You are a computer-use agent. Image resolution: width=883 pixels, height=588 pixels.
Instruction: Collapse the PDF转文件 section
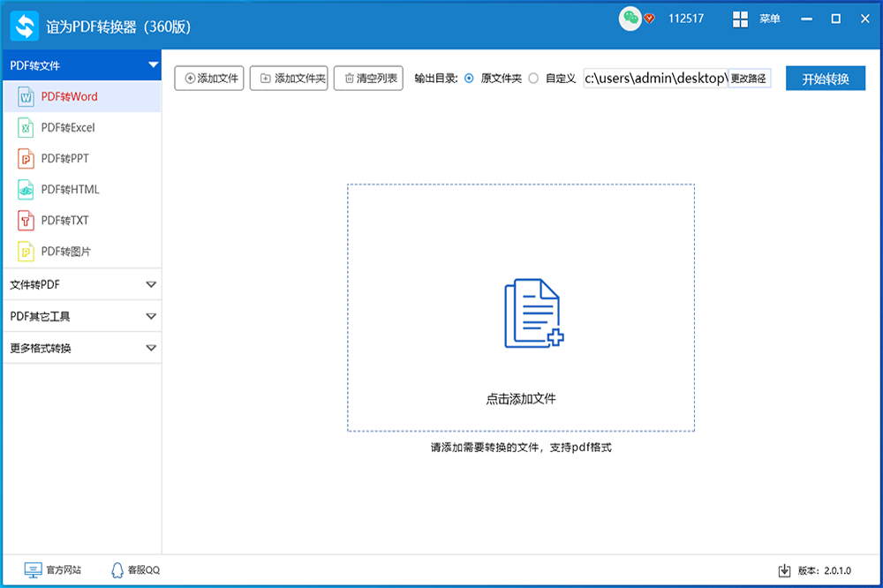153,65
